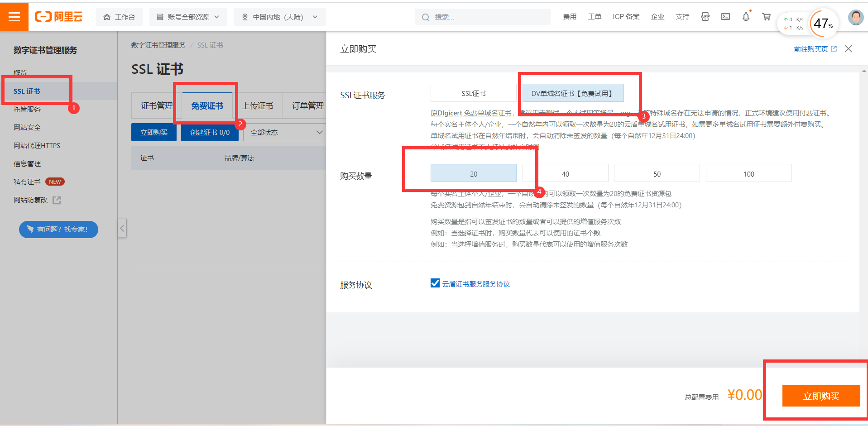Click the Alibaba Cloud logo

[59, 17]
